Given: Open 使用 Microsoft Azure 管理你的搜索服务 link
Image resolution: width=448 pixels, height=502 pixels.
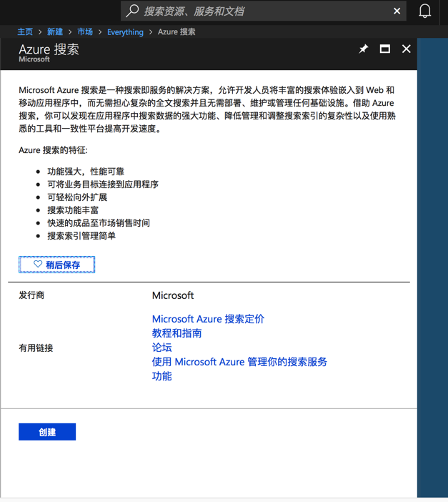Looking at the screenshot, I should click(239, 362).
